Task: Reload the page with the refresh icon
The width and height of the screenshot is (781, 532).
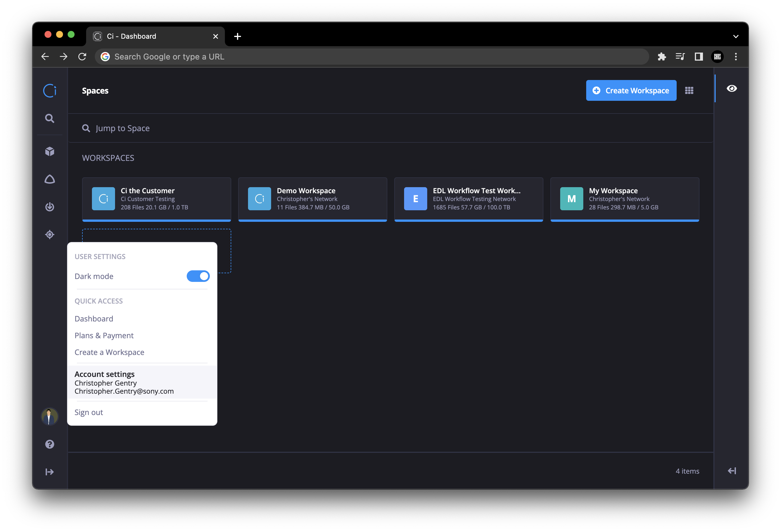Action: 82,56
